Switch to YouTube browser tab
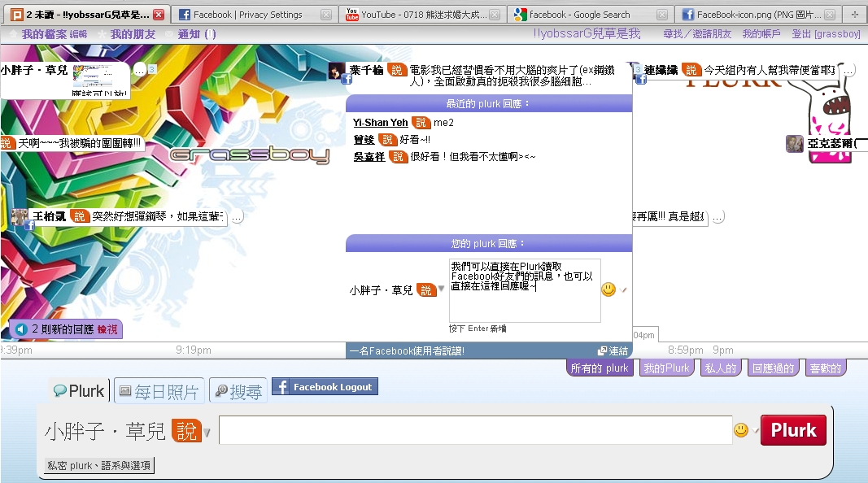 [422, 15]
